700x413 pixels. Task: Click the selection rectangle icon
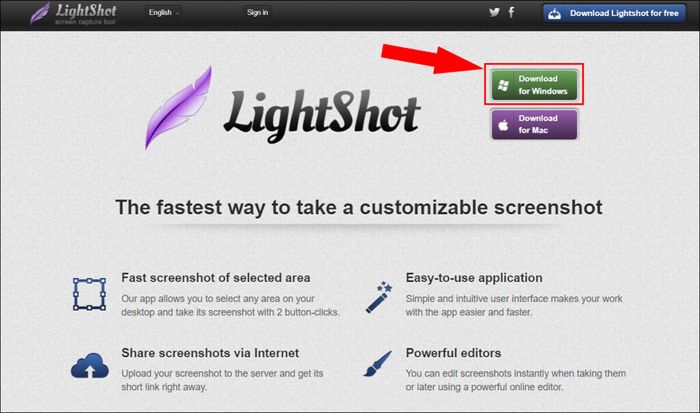coord(89,294)
